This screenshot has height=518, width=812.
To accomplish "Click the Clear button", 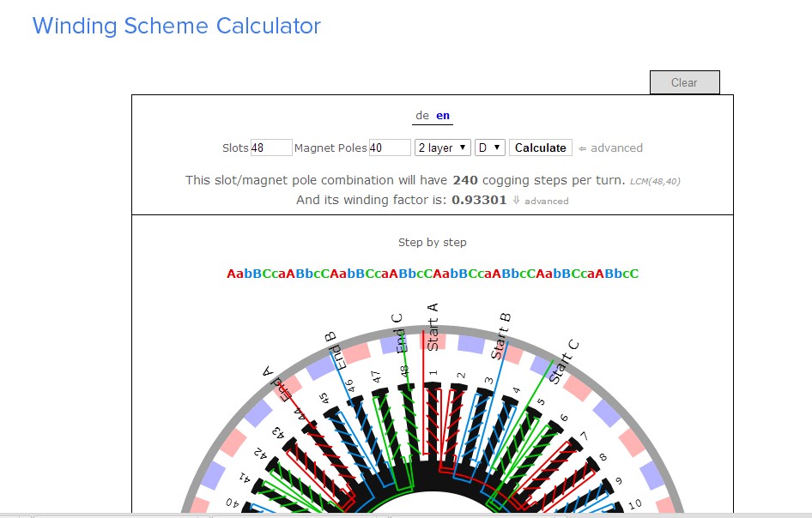I will pos(684,82).
